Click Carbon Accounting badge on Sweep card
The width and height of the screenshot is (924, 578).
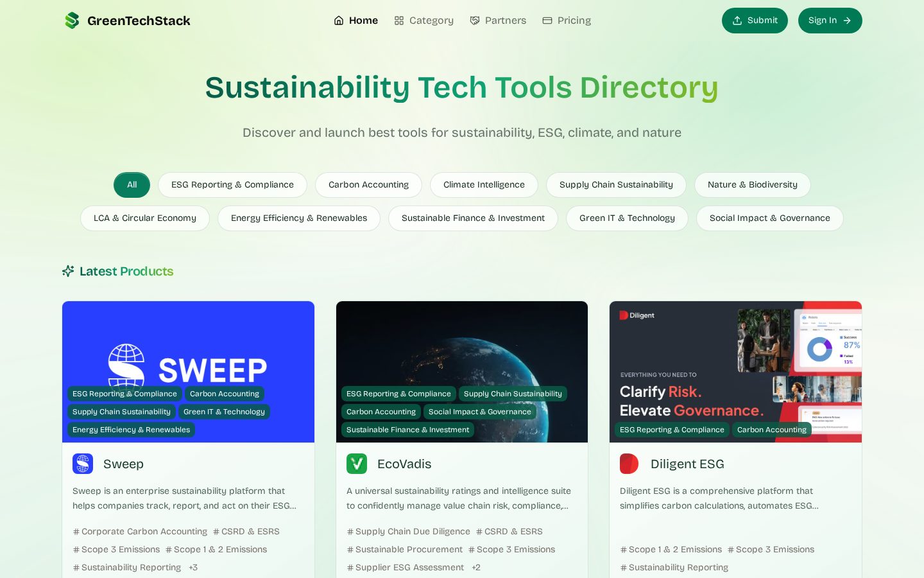(x=225, y=394)
